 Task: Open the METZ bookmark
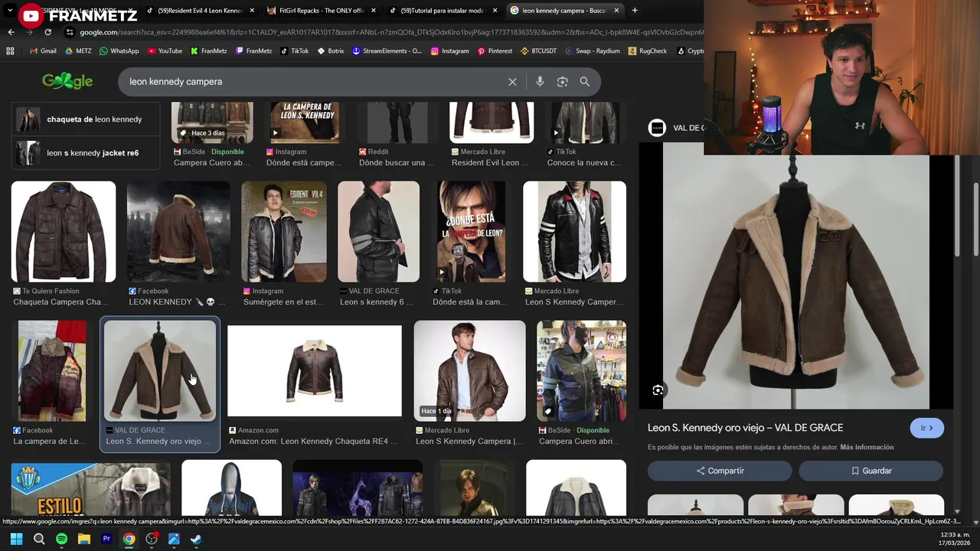78,51
